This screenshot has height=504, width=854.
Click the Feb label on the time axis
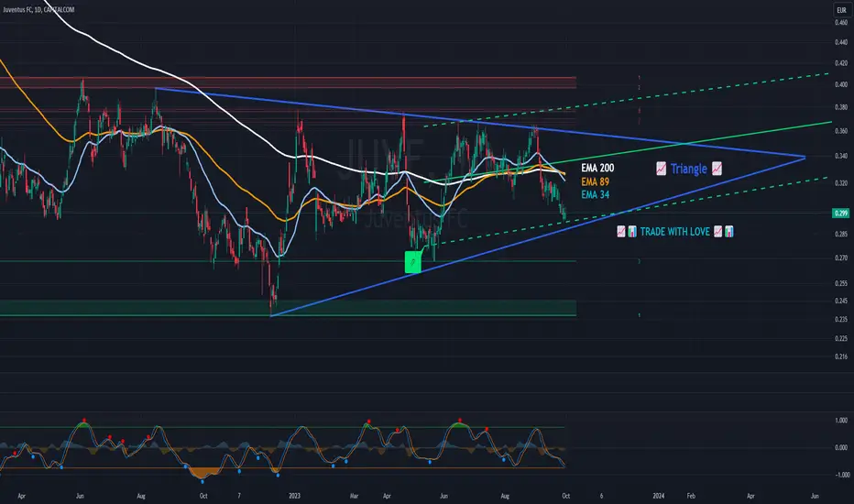point(691,496)
